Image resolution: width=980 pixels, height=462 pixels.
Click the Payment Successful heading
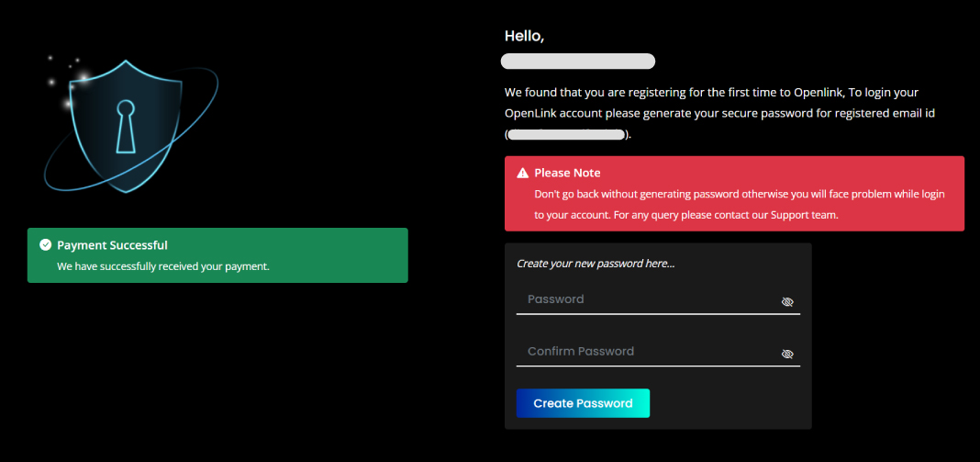112,245
